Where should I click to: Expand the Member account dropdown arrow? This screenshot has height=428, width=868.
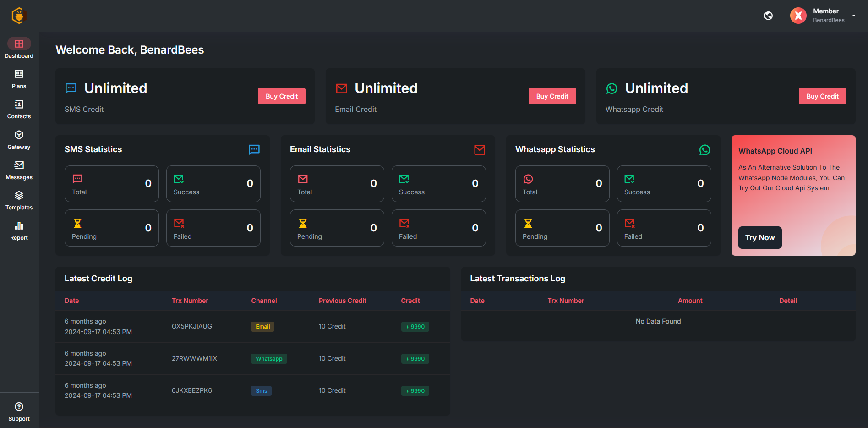(x=854, y=16)
